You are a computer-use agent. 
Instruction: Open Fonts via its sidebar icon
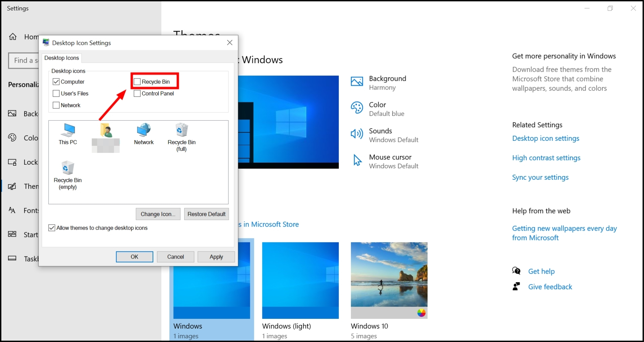[12, 210]
